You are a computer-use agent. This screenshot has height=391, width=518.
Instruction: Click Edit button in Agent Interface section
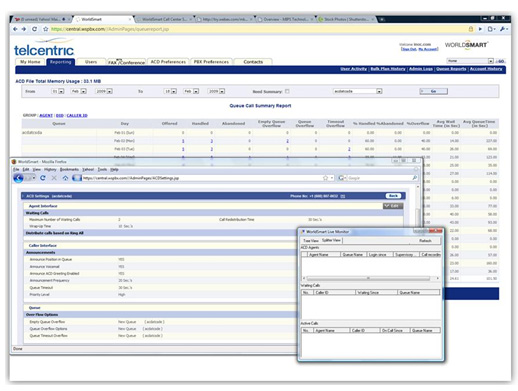click(393, 206)
